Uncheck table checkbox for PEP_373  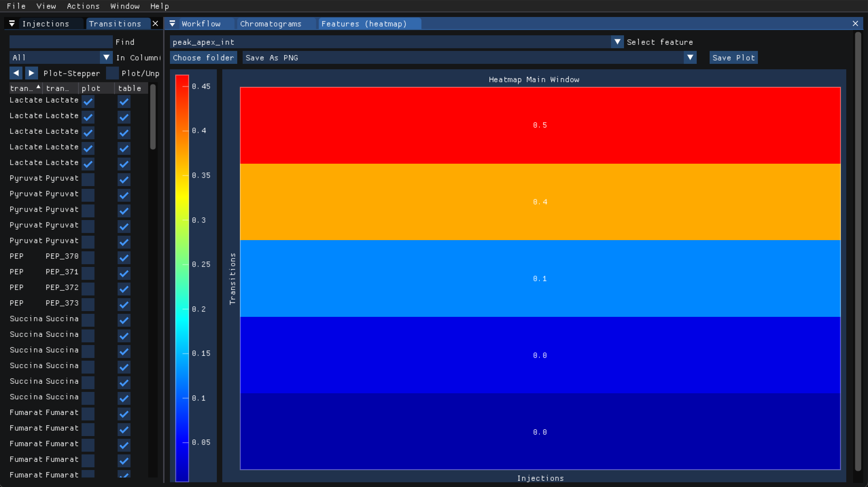click(124, 304)
